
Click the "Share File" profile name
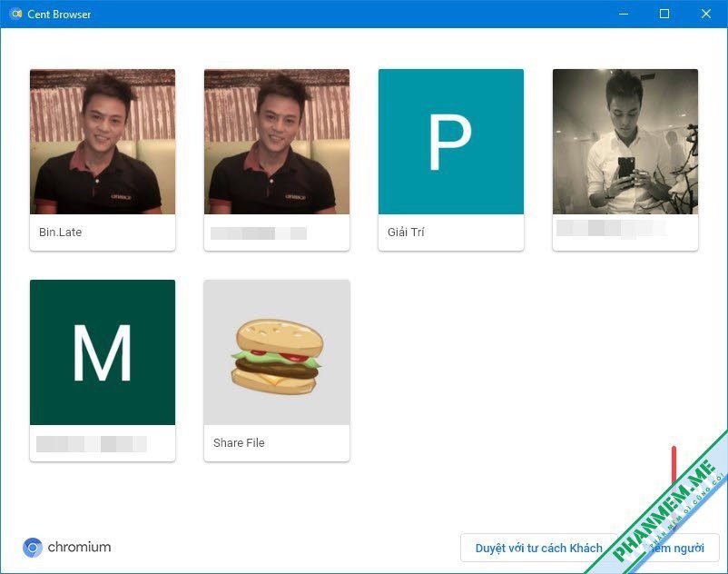click(x=239, y=443)
